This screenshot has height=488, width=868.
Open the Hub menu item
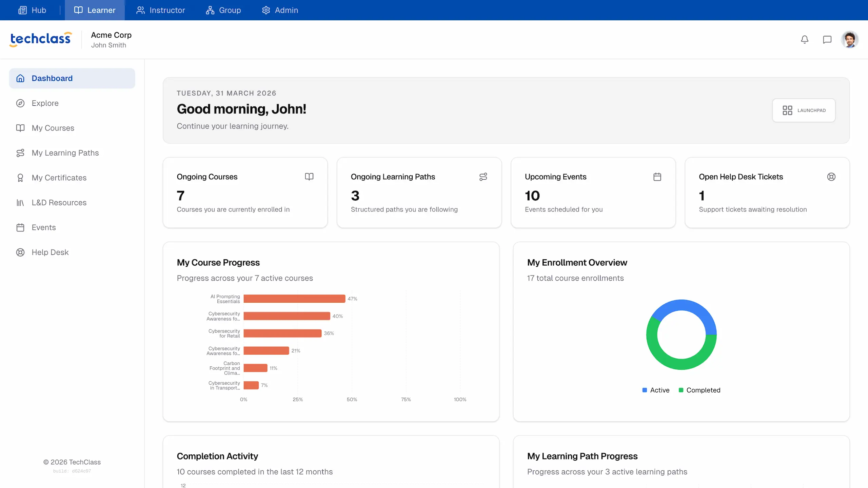pyautogui.click(x=32, y=10)
